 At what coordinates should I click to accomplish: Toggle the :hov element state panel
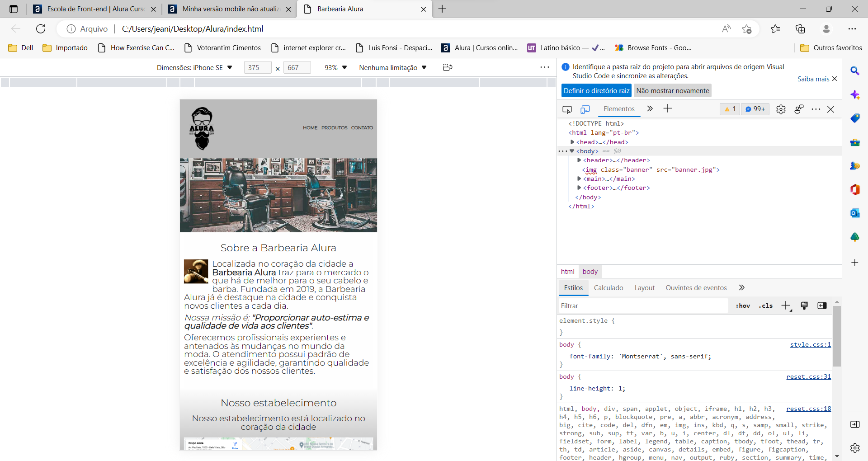[x=743, y=306]
